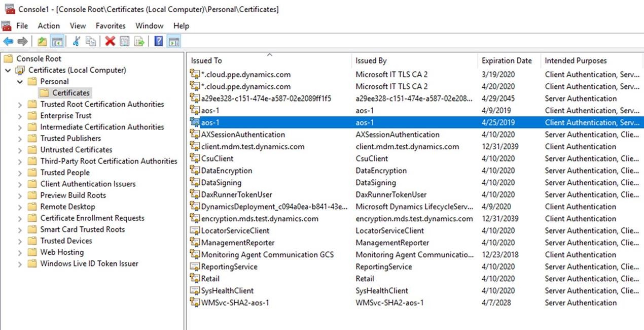The image size is (644, 330).
Task: Expand Trusted Root Certification Authorities node
Action: [20, 105]
